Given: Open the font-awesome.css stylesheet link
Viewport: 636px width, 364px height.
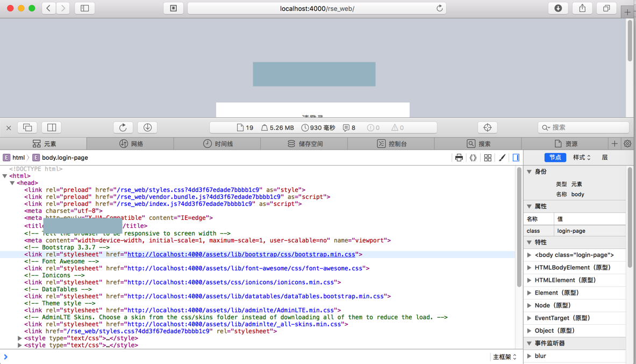Looking at the screenshot, I should click(245, 268).
